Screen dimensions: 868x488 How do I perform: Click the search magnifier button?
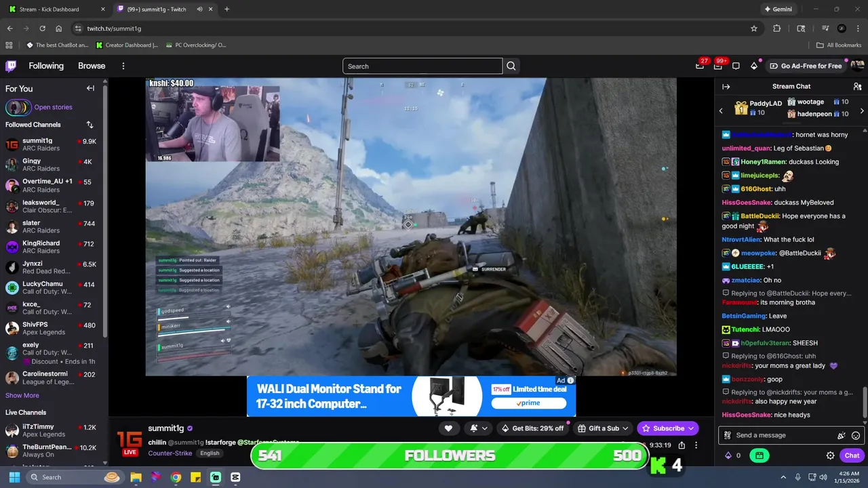click(x=511, y=66)
